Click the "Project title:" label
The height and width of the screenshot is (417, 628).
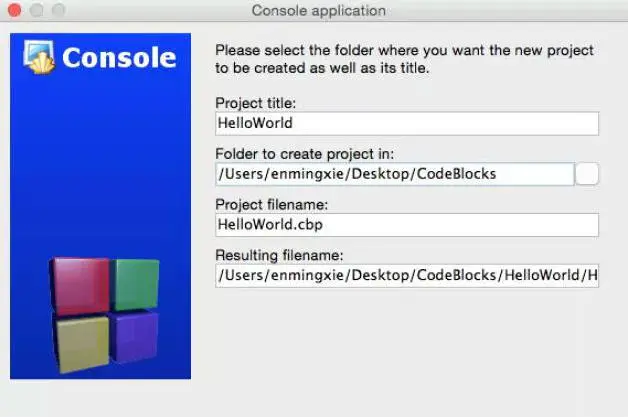[256, 103]
